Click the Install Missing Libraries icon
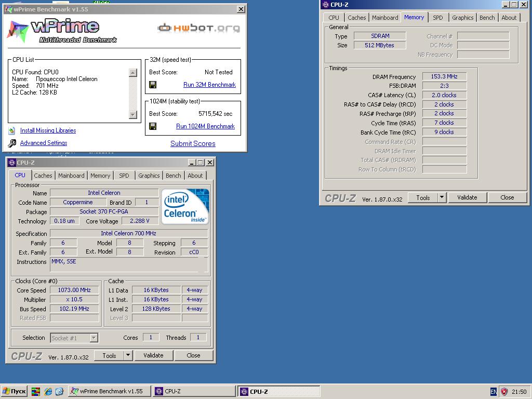The width and height of the screenshot is (532, 399). [12, 130]
